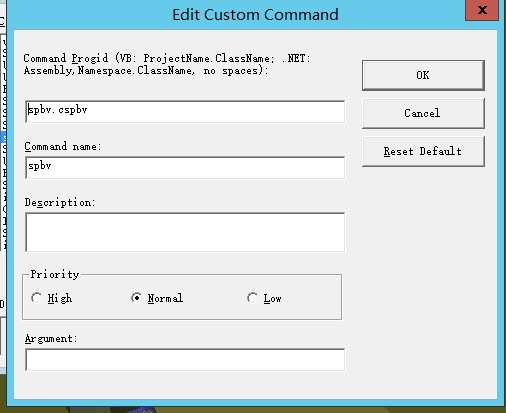
Task: Click the Progid field containing spbv.cspbv
Action: pyautogui.click(x=185, y=112)
